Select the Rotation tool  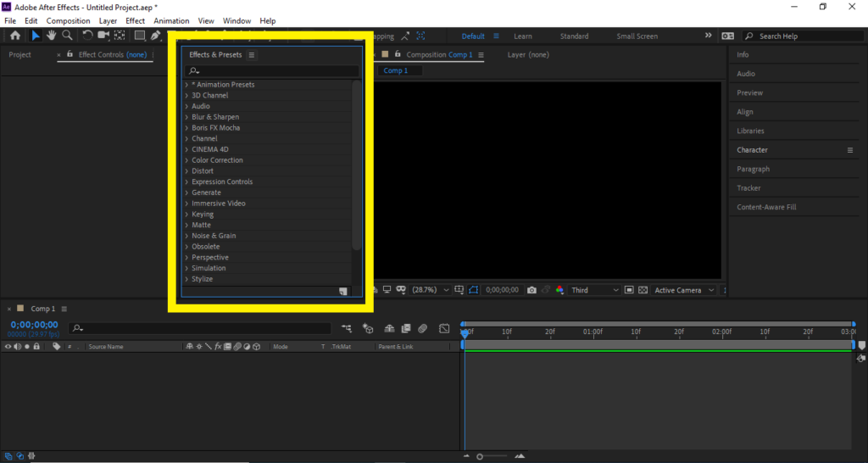tap(87, 36)
